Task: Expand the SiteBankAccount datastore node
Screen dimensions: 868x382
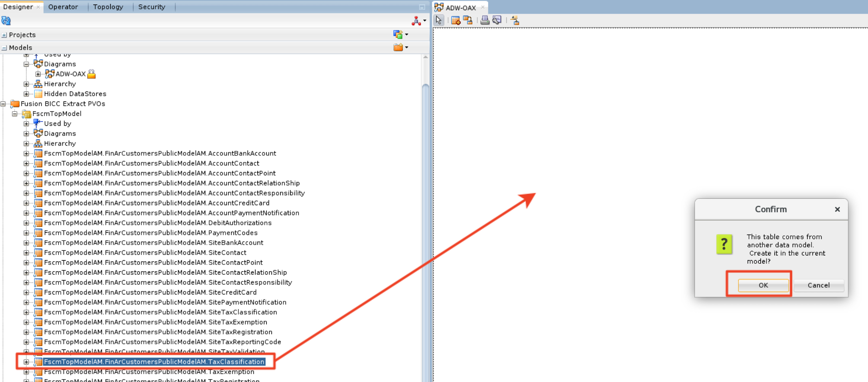Action: tap(26, 243)
